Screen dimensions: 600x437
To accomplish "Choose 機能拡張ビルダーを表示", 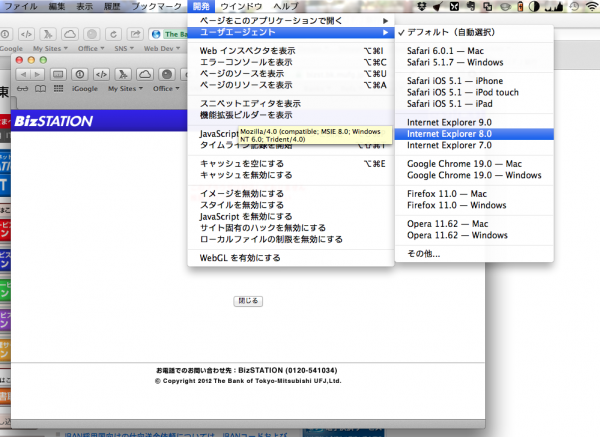I will click(x=291, y=115).
